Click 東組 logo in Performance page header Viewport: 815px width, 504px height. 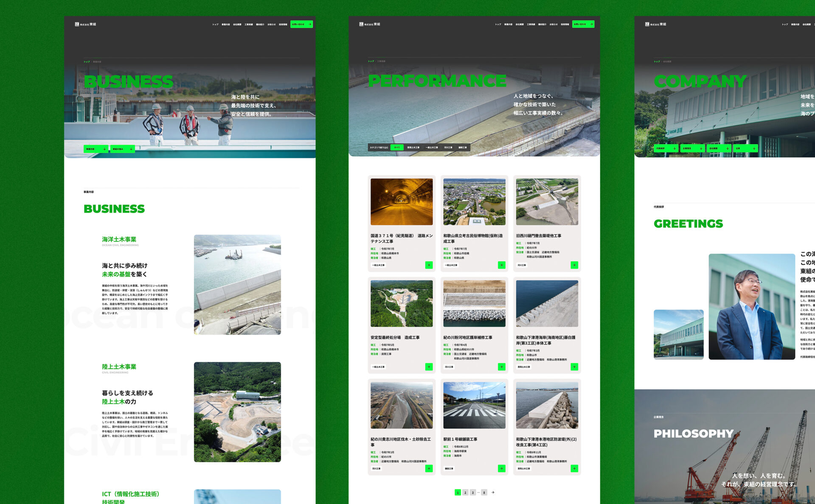click(370, 24)
